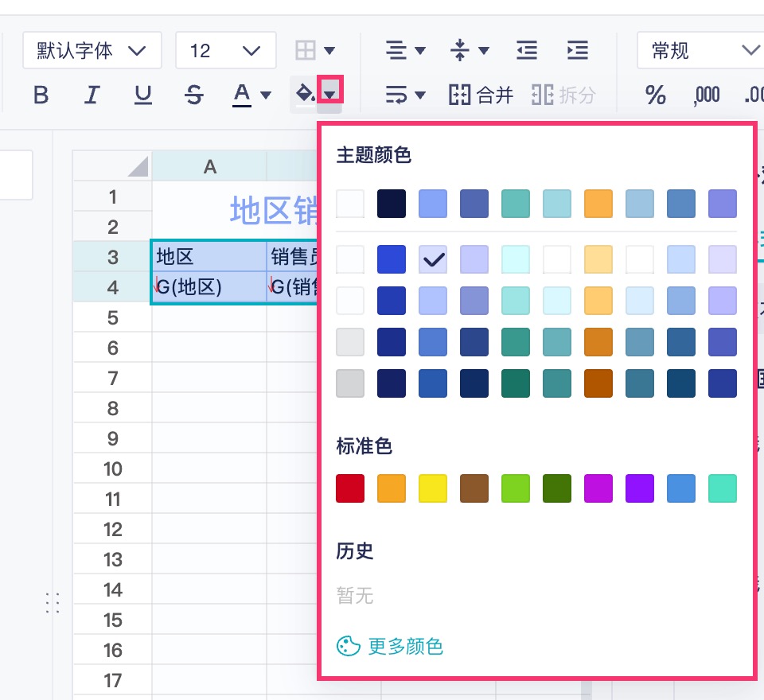Pick the aqua-mint standard color
Image resolution: width=764 pixels, height=700 pixels.
[x=723, y=488]
